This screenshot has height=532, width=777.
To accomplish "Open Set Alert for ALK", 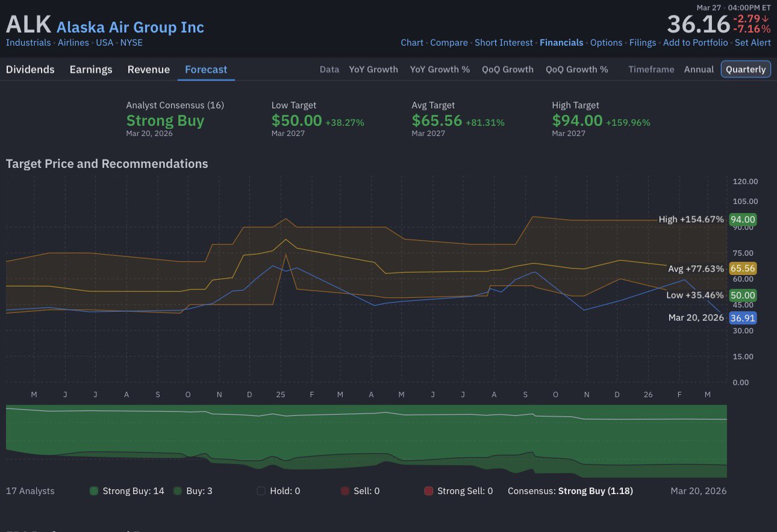I will click(752, 43).
